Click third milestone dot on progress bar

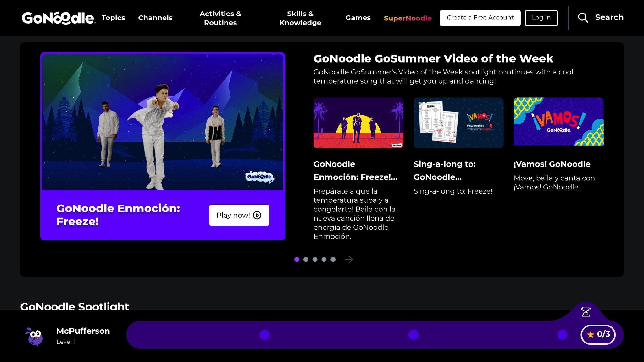click(562, 335)
